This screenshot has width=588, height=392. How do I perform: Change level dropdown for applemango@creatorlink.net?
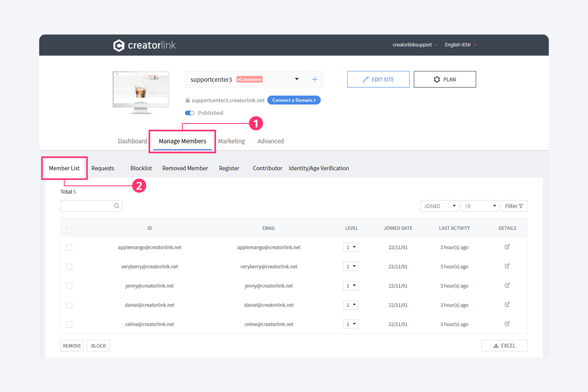(351, 247)
